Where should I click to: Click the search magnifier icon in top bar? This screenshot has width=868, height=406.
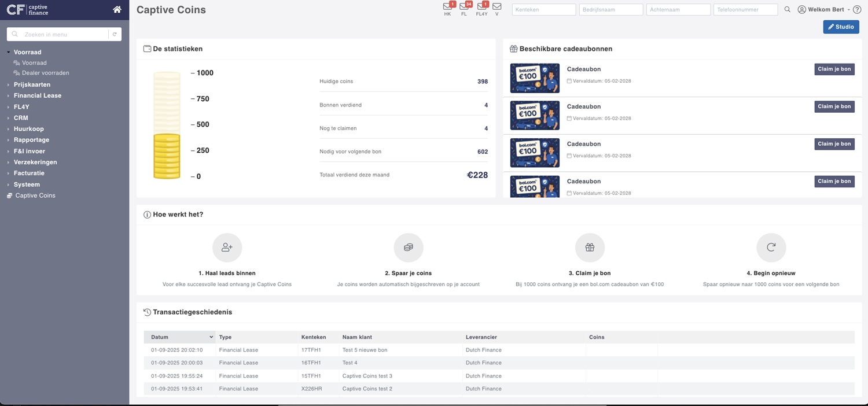[x=787, y=9]
